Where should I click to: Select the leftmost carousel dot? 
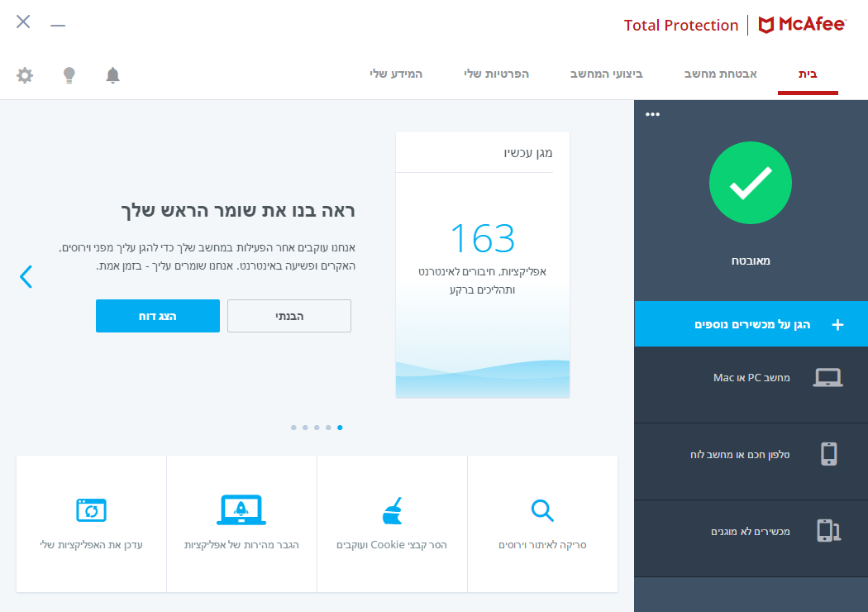tap(293, 428)
